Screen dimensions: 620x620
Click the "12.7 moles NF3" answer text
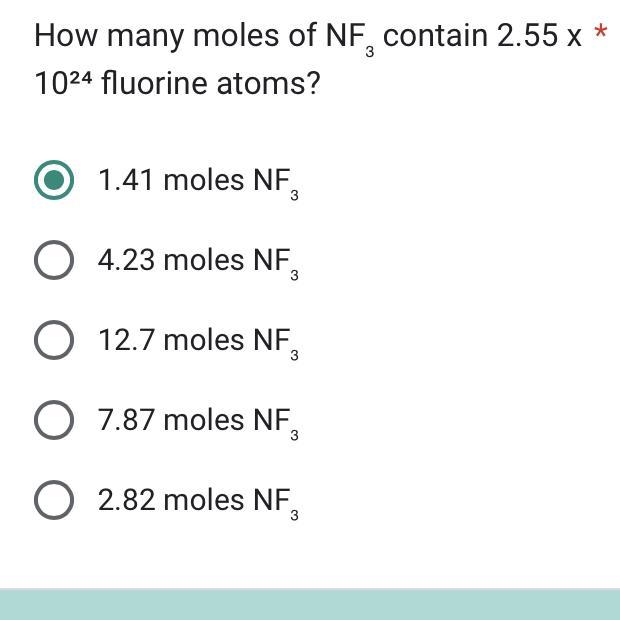[197, 341]
